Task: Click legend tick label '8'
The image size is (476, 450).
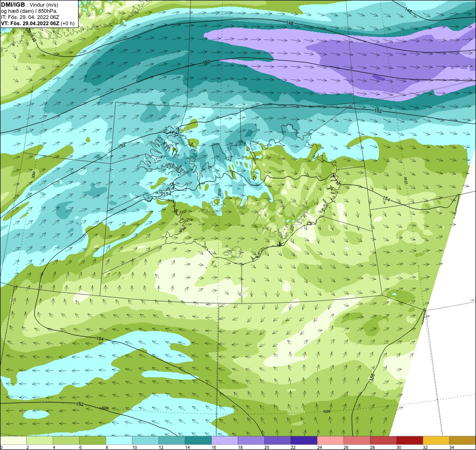Action: [x=107, y=447]
